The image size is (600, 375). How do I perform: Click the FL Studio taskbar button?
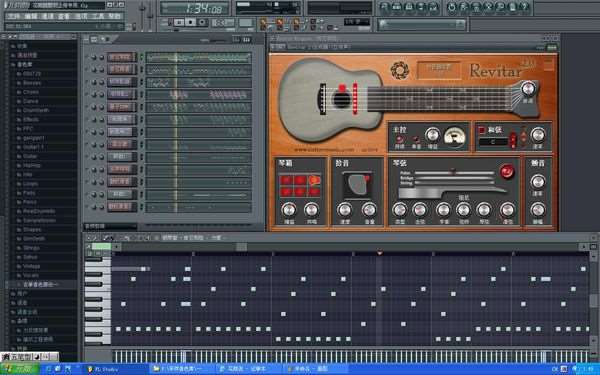pyautogui.click(x=115, y=369)
